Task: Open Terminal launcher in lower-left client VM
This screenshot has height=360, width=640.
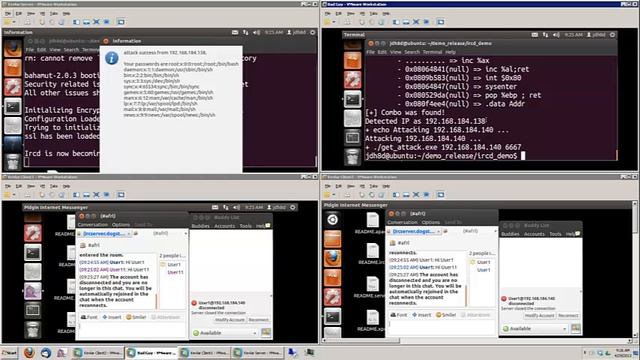Action: point(33,253)
